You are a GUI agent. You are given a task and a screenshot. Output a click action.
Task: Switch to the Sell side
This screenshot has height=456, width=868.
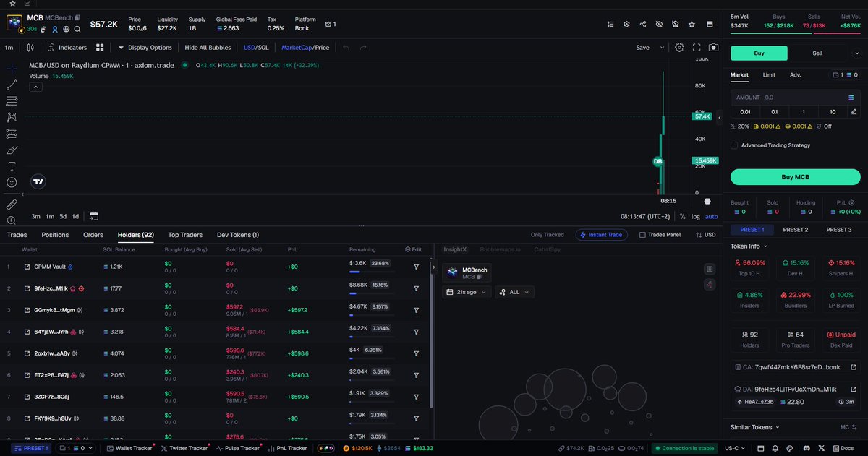817,53
